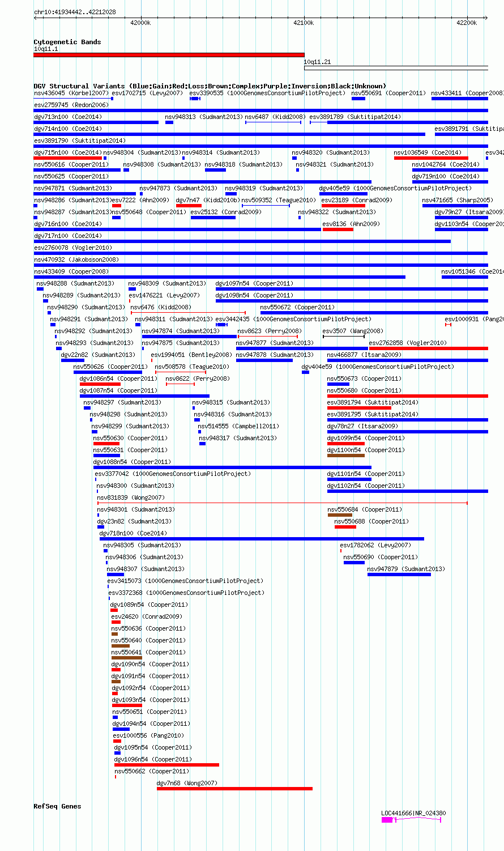Click esv23189 (Conrad2009) label

point(357,200)
